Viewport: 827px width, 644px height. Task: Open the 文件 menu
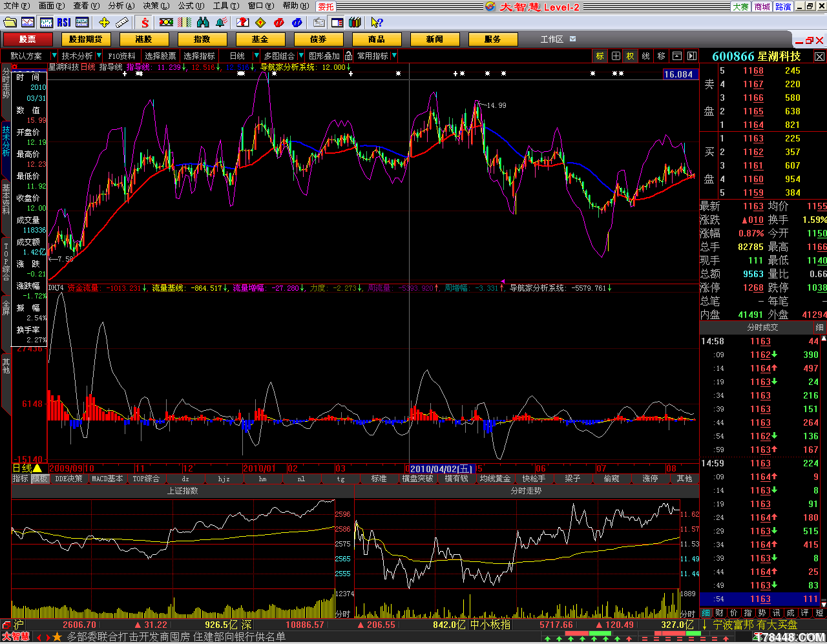(x=16, y=6)
